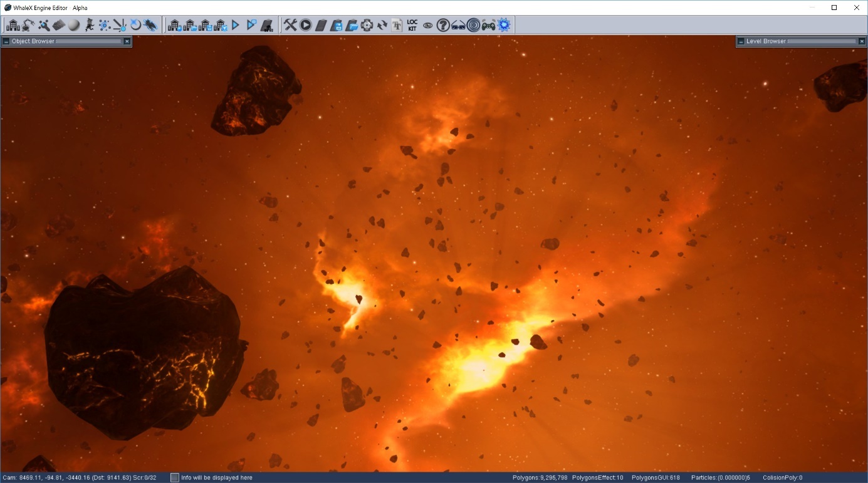
Task: Click the hammer and wrench tools icon
Action: tap(290, 25)
